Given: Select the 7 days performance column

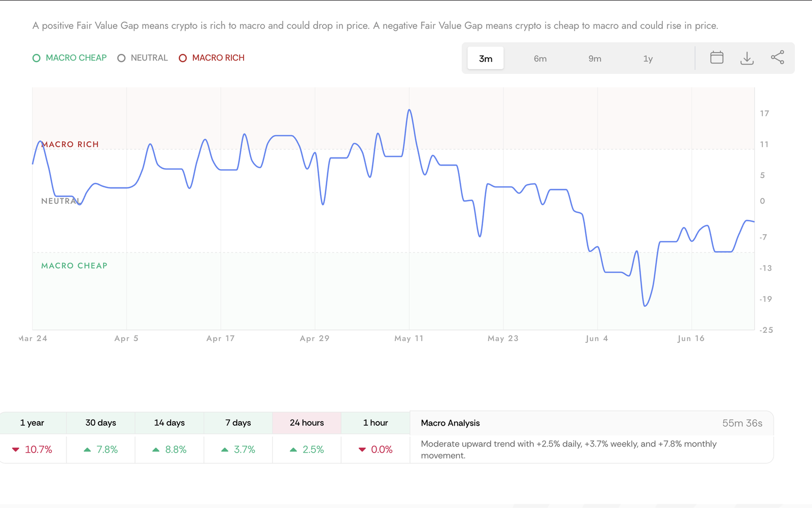Looking at the screenshot, I should click(x=238, y=423).
